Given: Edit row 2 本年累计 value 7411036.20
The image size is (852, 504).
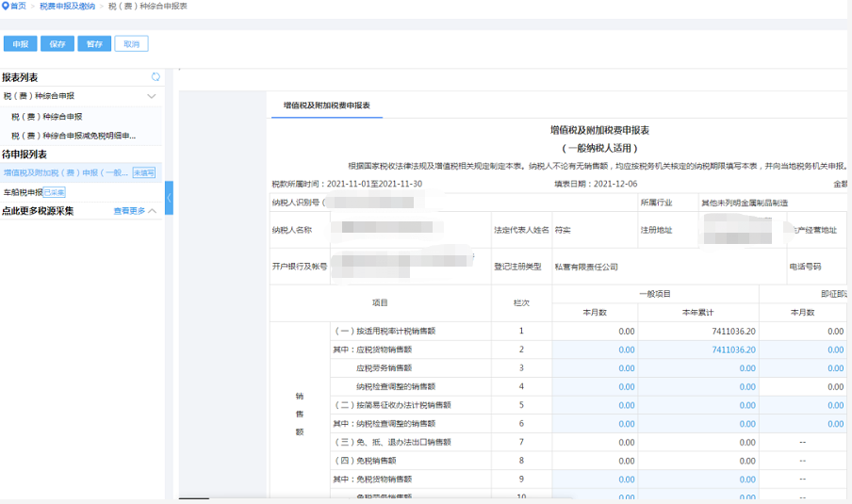Looking at the screenshot, I should click(698, 350).
